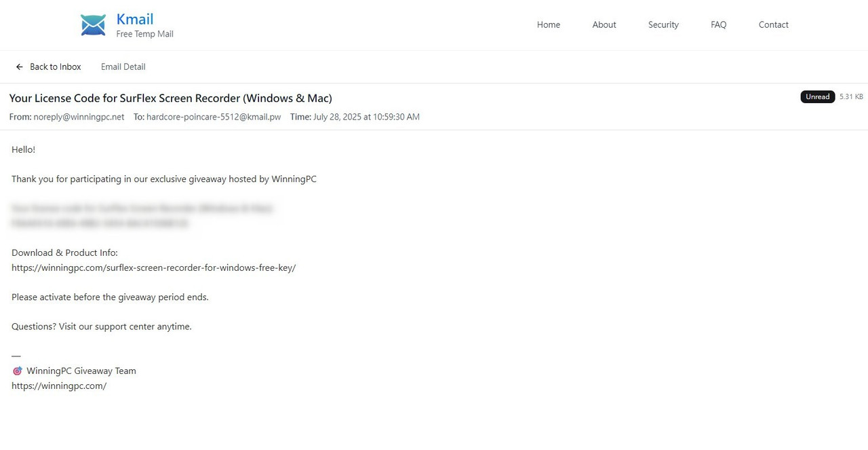This screenshot has width=868, height=450.
Task: Click sender address noreply@winningpc.net
Action: point(79,117)
